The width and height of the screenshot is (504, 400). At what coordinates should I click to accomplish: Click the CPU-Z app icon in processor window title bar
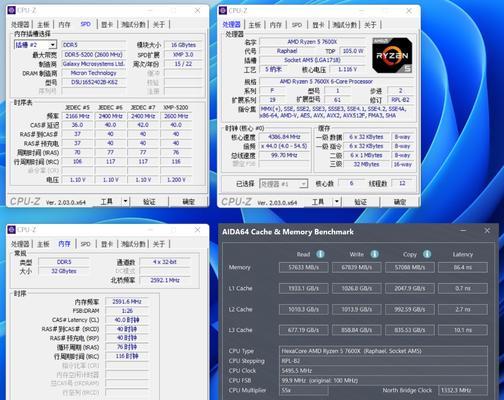223,11
